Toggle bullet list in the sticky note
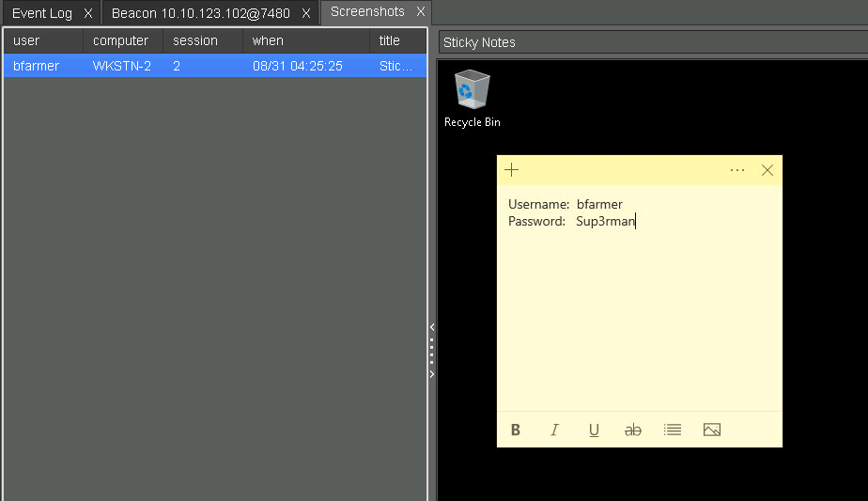This screenshot has height=501, width=868. [673, 430]
